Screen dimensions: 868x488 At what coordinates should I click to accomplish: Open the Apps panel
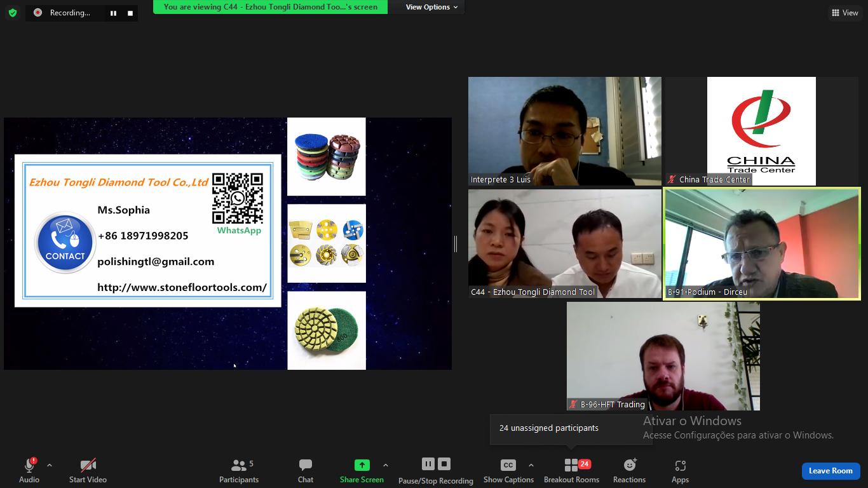[x=680, y=471]
